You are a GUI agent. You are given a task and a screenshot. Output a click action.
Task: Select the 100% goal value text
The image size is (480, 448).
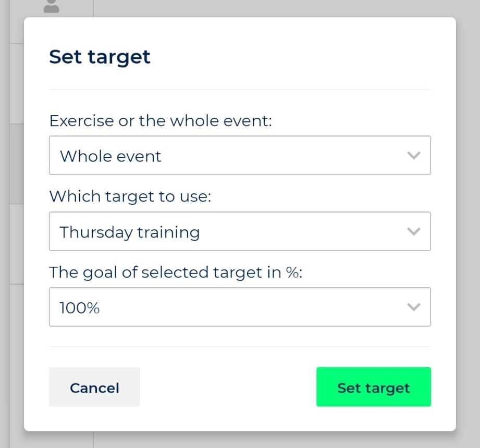[x=79, y=307]
